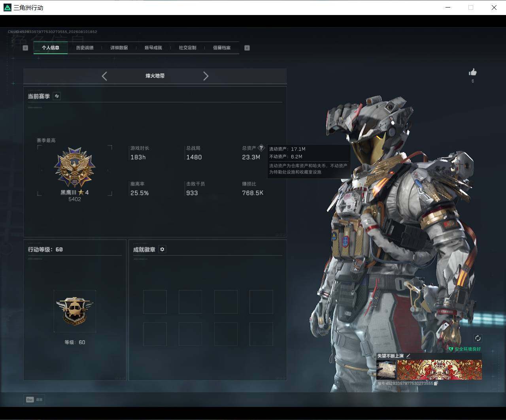Click the 赛季最高 label

click(46, 140)
